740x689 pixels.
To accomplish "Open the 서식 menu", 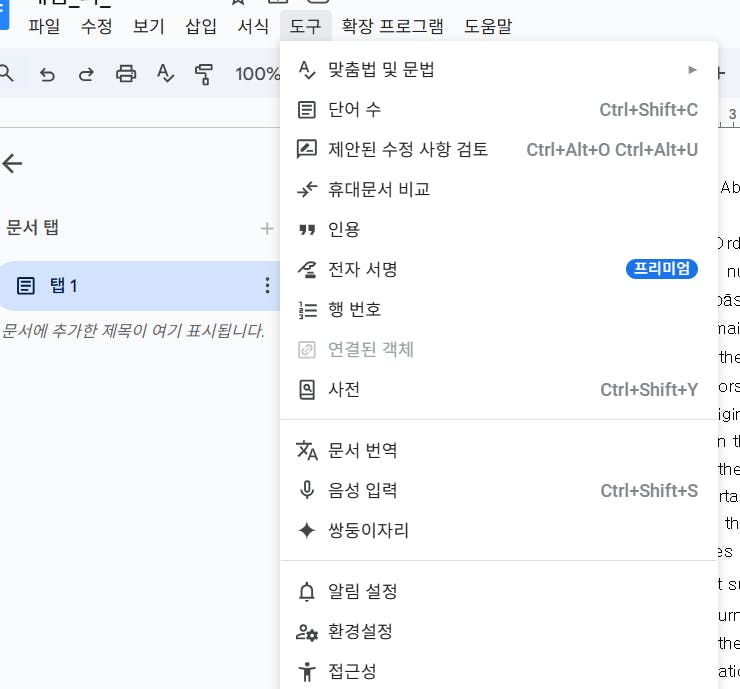I will 253,26.
